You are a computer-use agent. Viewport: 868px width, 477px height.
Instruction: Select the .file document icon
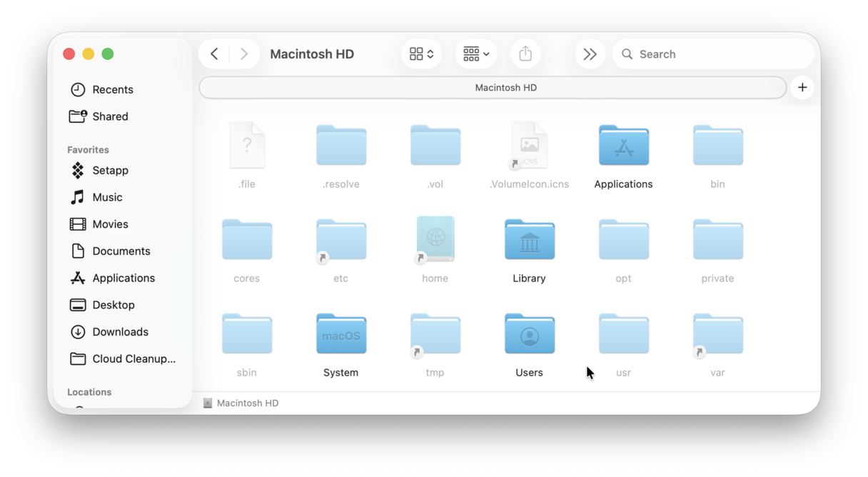tap(247, 145)
